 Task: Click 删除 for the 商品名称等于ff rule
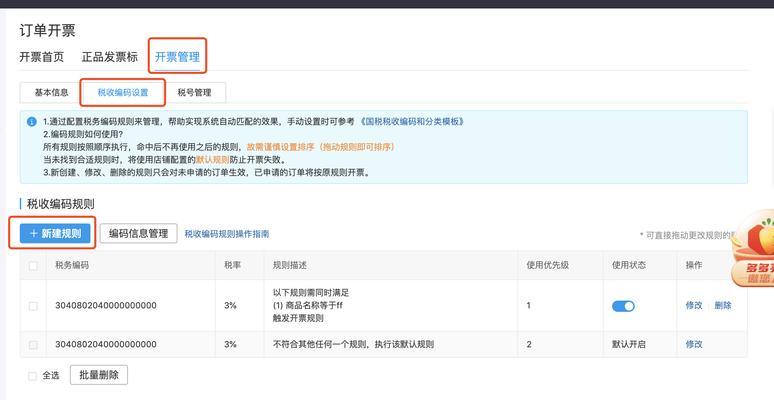[723, 306]
